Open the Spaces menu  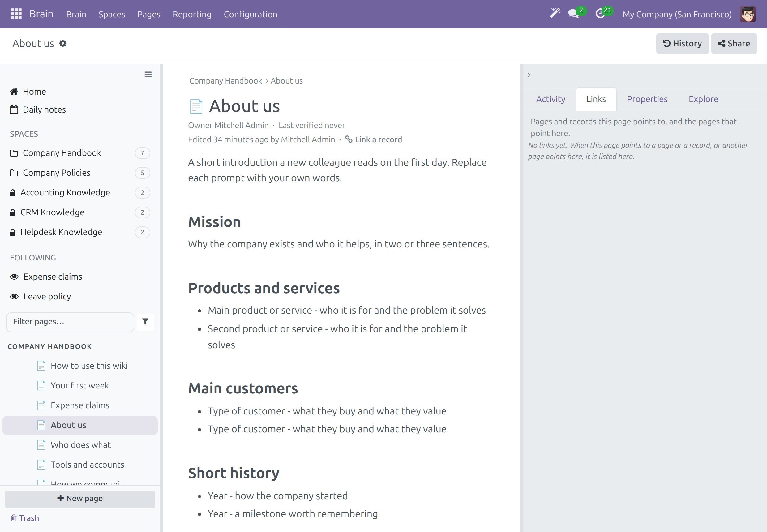click(112, 14)
